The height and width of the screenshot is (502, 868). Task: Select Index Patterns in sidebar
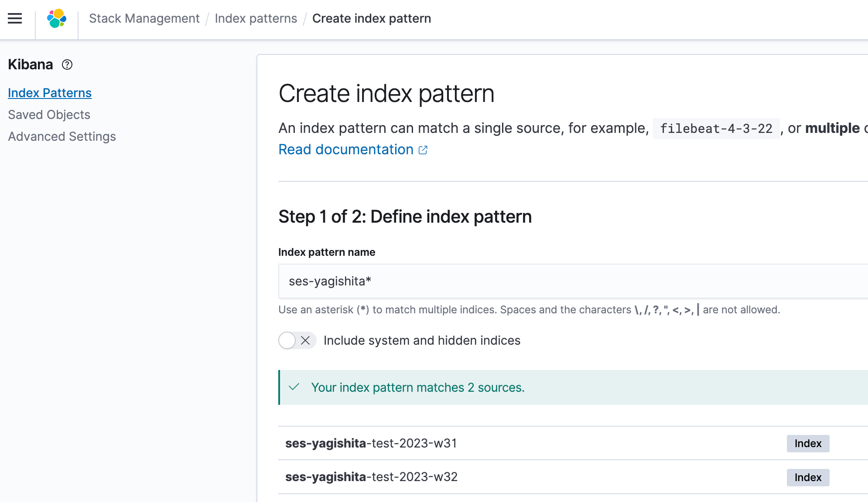pyautogui.click(x=50, y=93)
